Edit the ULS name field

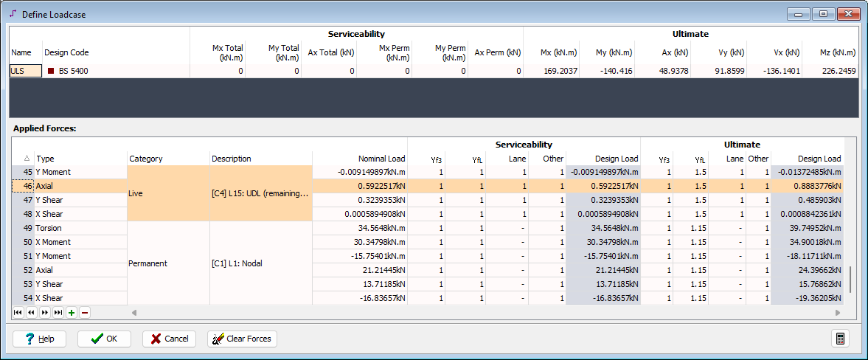(x=26, y=71)
